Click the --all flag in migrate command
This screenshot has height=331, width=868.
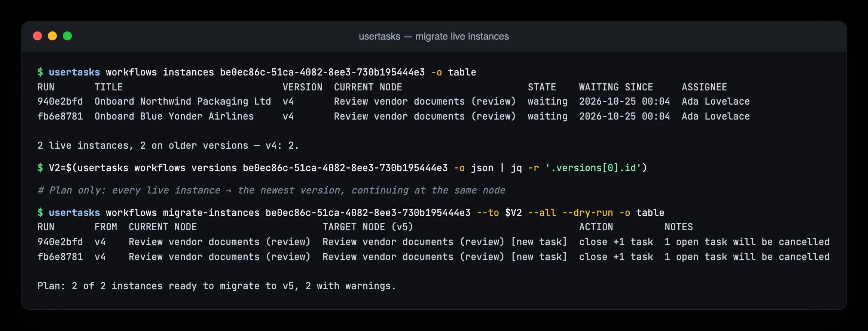(x=542, y=213)
